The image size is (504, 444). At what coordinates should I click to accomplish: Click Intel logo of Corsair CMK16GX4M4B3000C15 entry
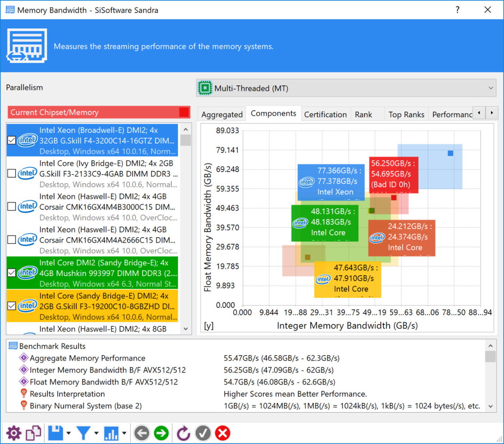[x=28, y=206]
